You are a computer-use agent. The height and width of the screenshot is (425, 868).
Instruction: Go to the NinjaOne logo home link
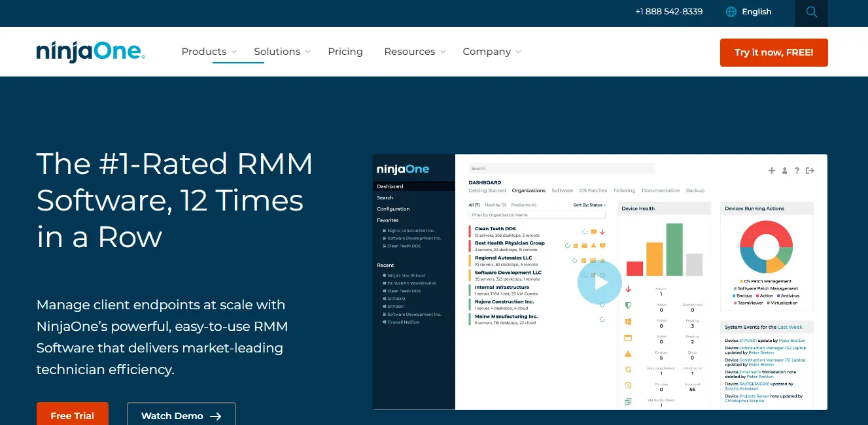click(x=90, y=52)
